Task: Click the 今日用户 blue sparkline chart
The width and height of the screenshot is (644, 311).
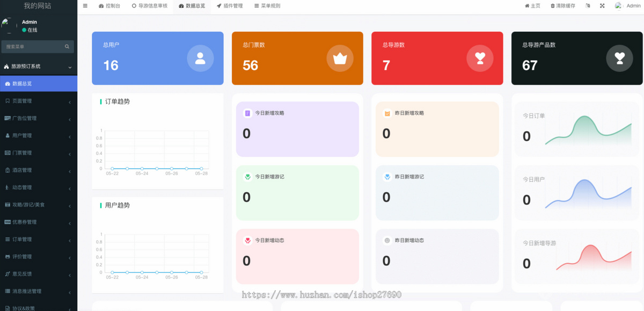Action: [x=588, y=194]
